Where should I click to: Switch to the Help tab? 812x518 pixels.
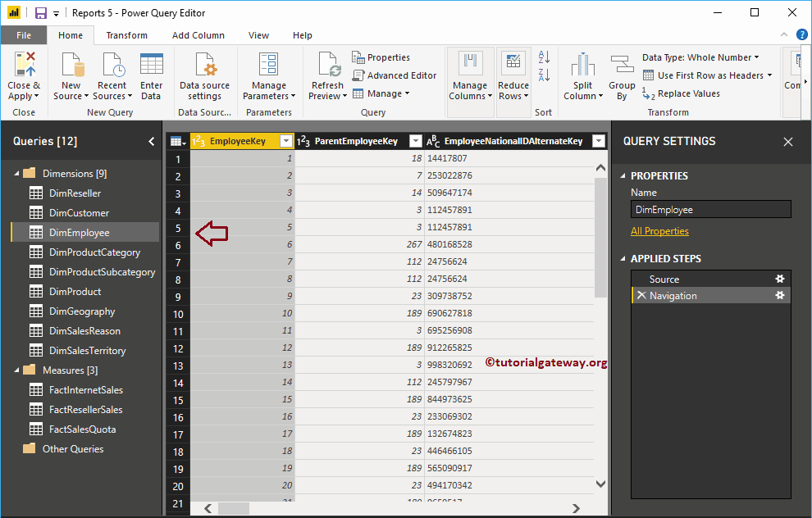(303, 35)
